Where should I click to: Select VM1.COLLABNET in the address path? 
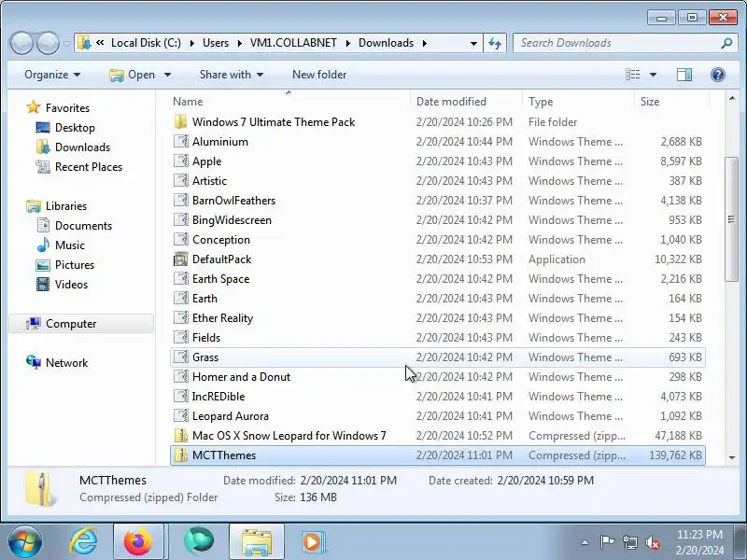(x=293, y=43)
